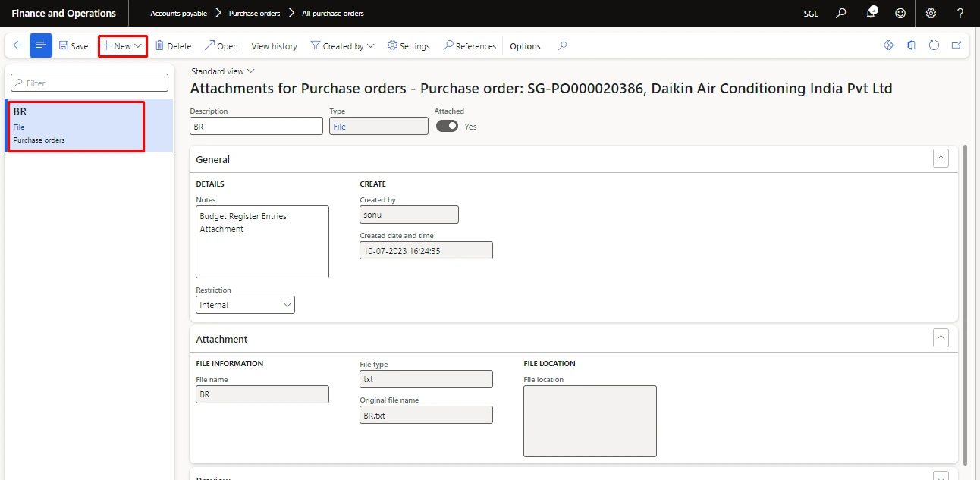Click the global search icon
The height and width of the screenshot is (480, 980).
tap(840, 13)
